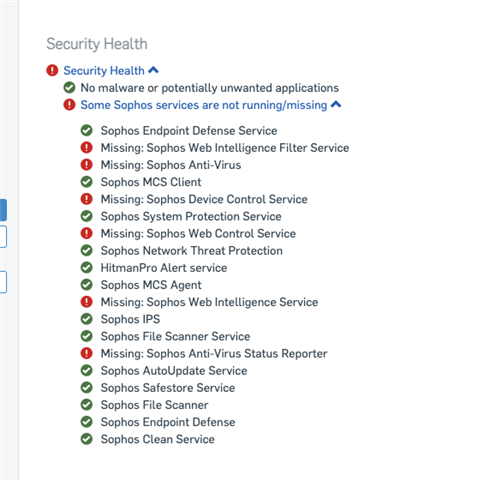This screenshot has width=483, height=480.
Task: Click alert icon for Missing Sophos Web Control Service
Action: pyautogui.click(x=87, y=233)
